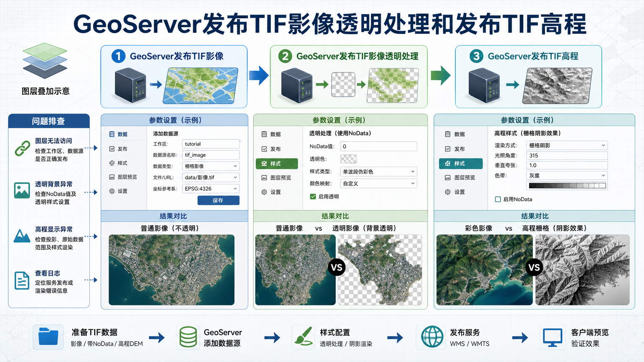Toggle the 启用透明 checkbox
Screen dimensions: 644x362
[313, 197]
